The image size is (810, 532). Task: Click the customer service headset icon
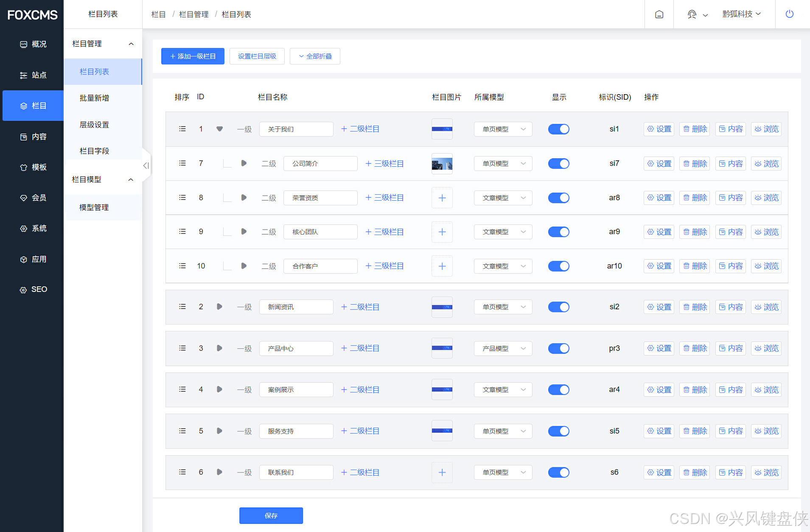(x=692, y=14)
